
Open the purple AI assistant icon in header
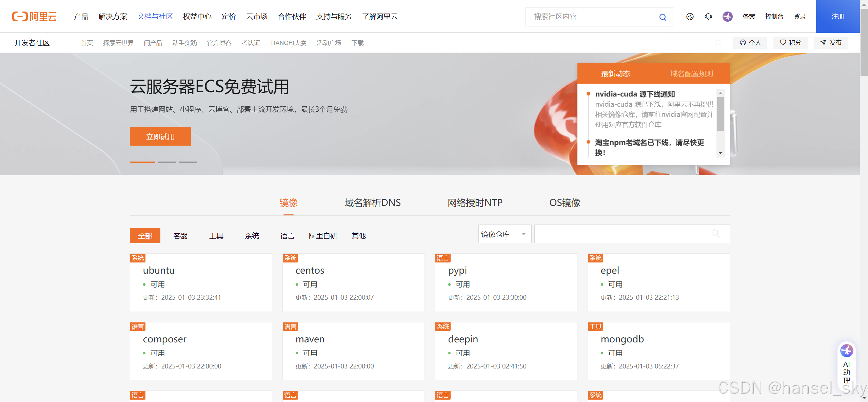727,17
